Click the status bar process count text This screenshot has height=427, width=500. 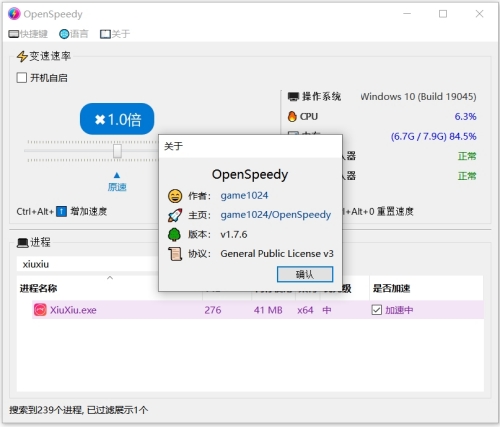pos(78,410)
